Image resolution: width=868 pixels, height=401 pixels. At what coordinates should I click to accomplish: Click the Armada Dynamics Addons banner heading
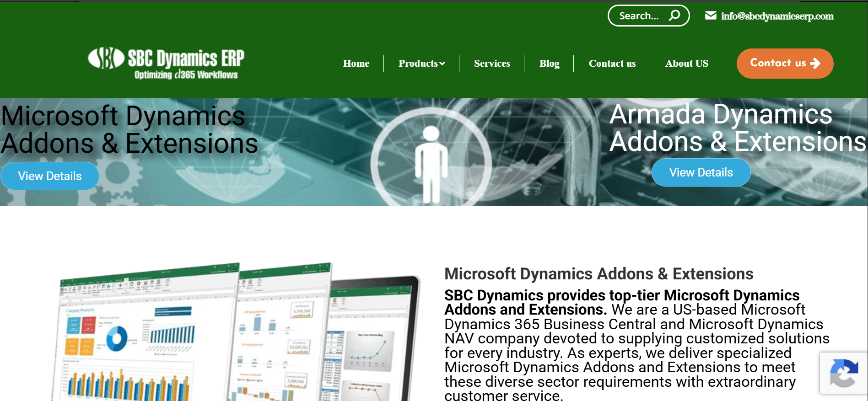click(x=738, y=128)
